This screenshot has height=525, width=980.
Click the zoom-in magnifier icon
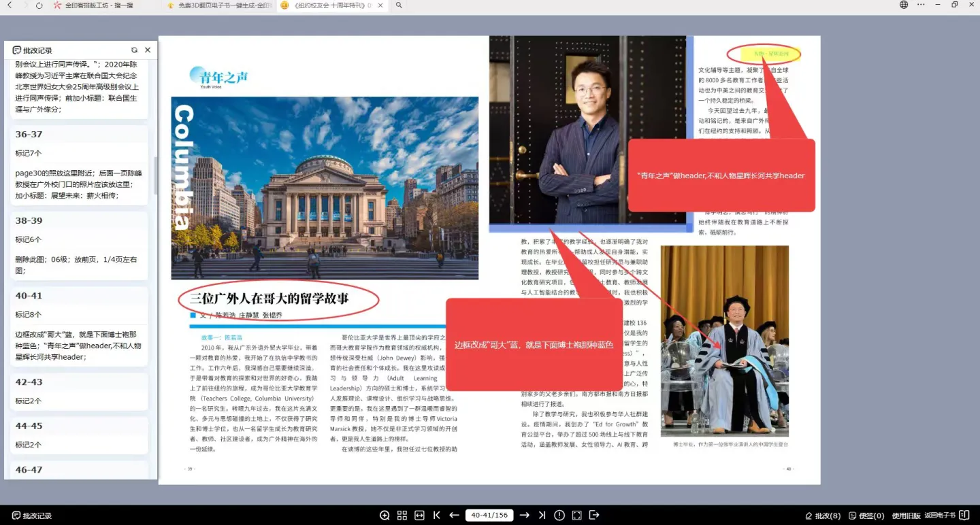(x=385, y=515)
